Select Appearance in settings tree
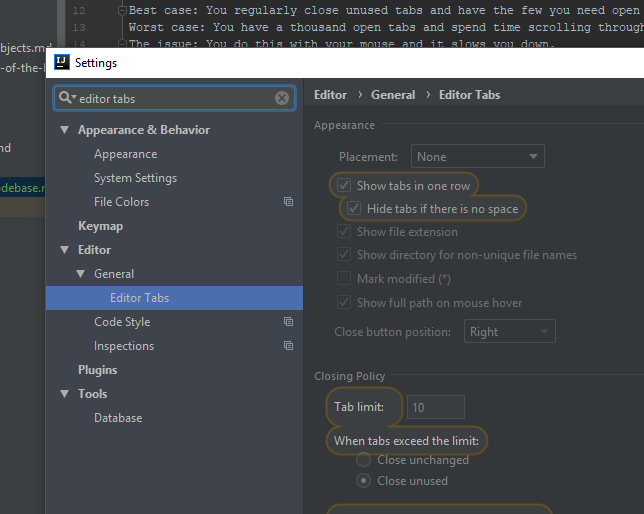Viewport: 644px width, 514px height. [x=126, y=154]
